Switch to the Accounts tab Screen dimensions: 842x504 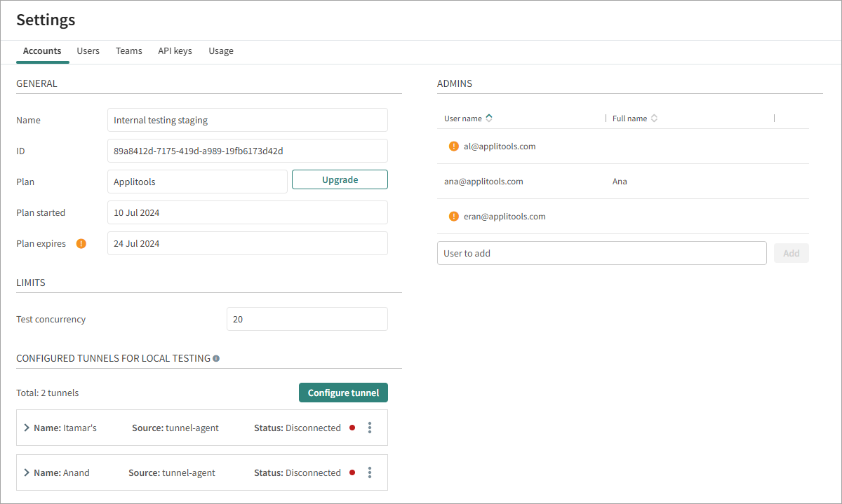[42, 51]
